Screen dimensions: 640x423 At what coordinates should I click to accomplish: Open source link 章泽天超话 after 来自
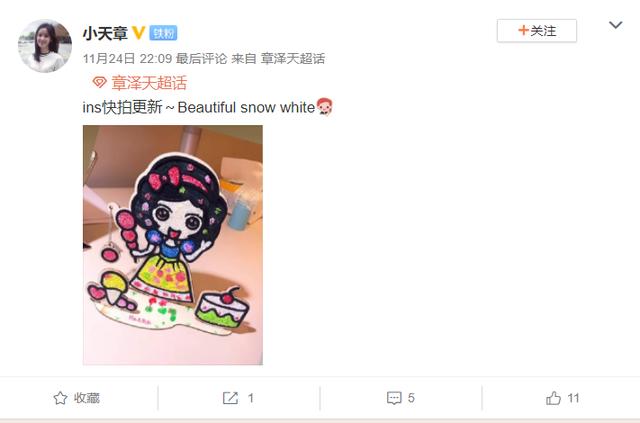click(x=293, y=59)
